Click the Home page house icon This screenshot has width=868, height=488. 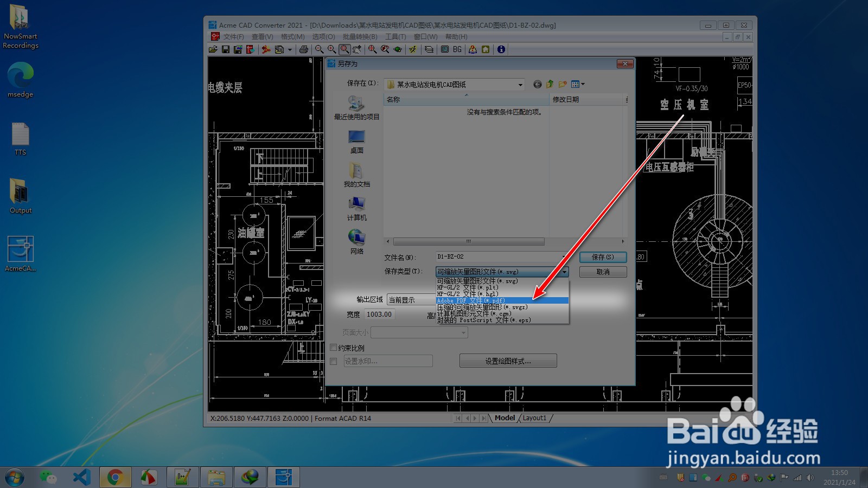pos(486,49)
